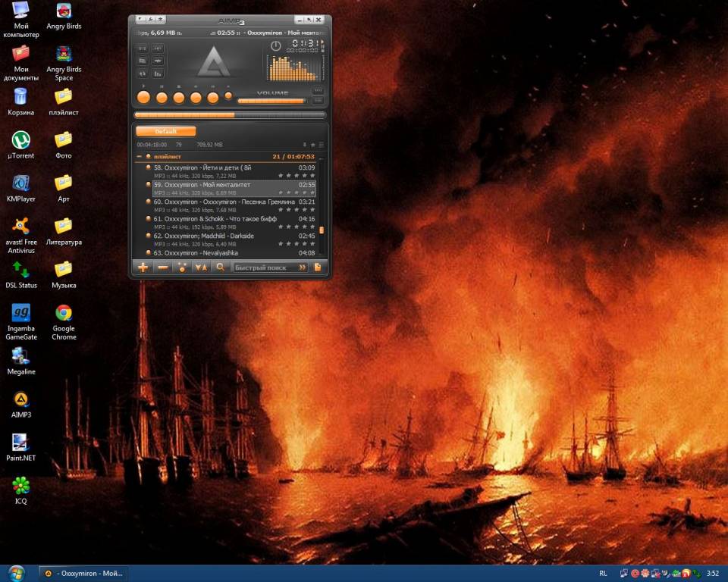This screenshot has width=728, height=582.
Task: Add files with the plus button
Action: (143, 268)
